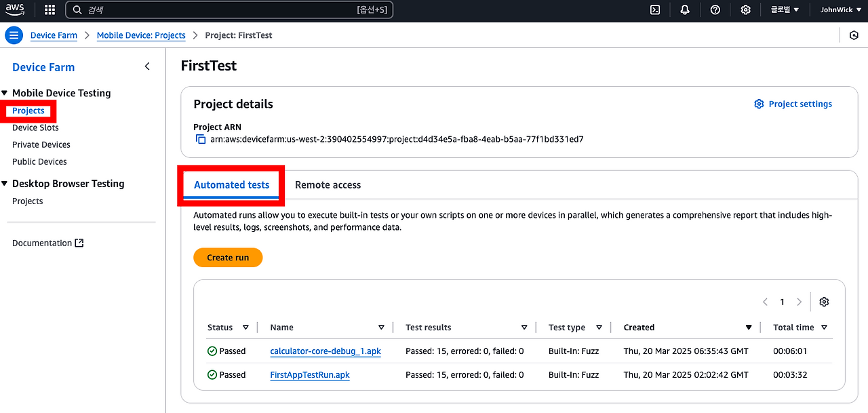The image size is (868, 413).
Task: Click Passed status icon for FirstAppTestRun.apk
Action: point(212,374)
